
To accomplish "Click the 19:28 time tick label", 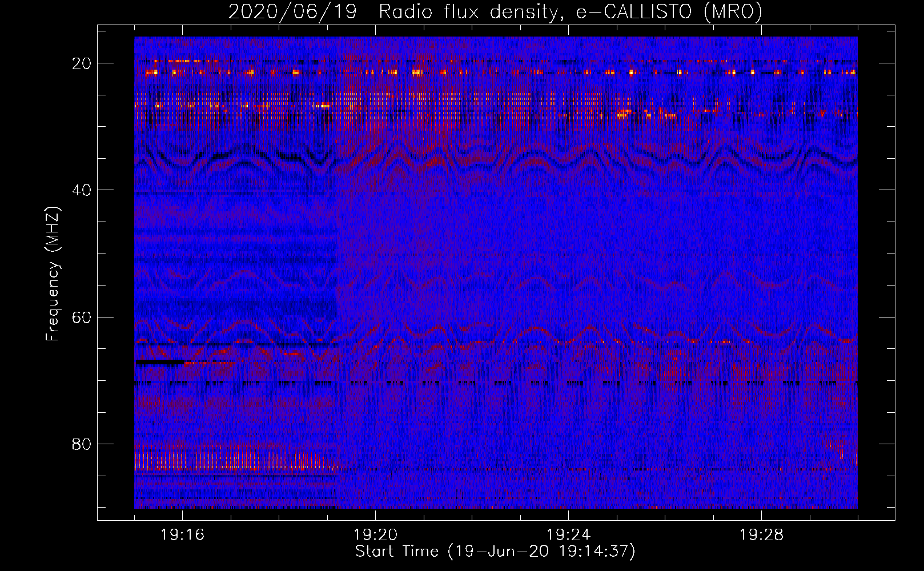I will 761,535.
